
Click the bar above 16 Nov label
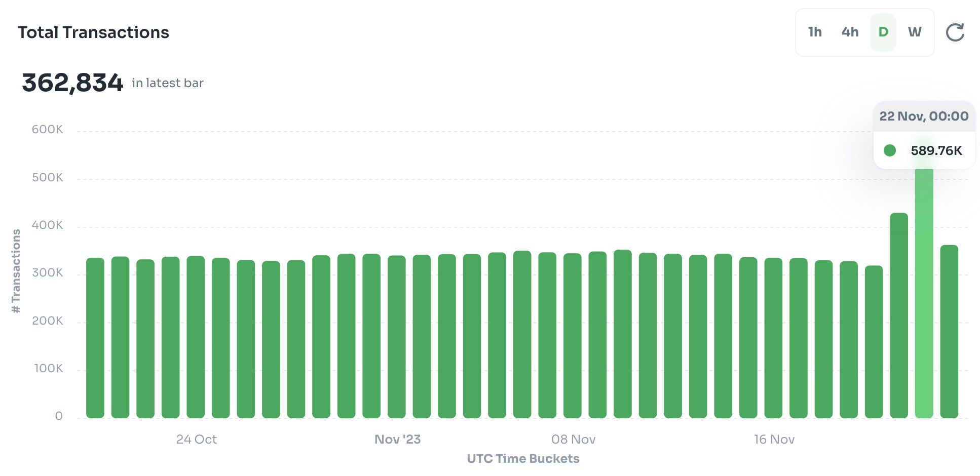[x=773, y=338]
